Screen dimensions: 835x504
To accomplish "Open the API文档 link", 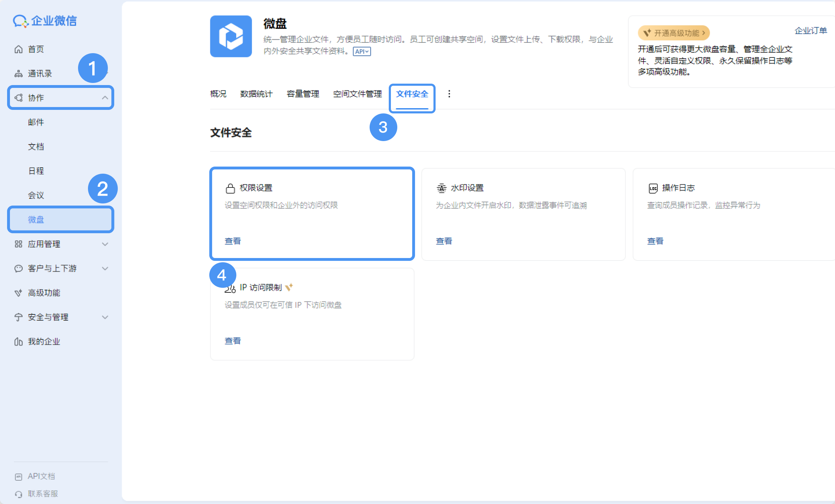I will (42, 476).
